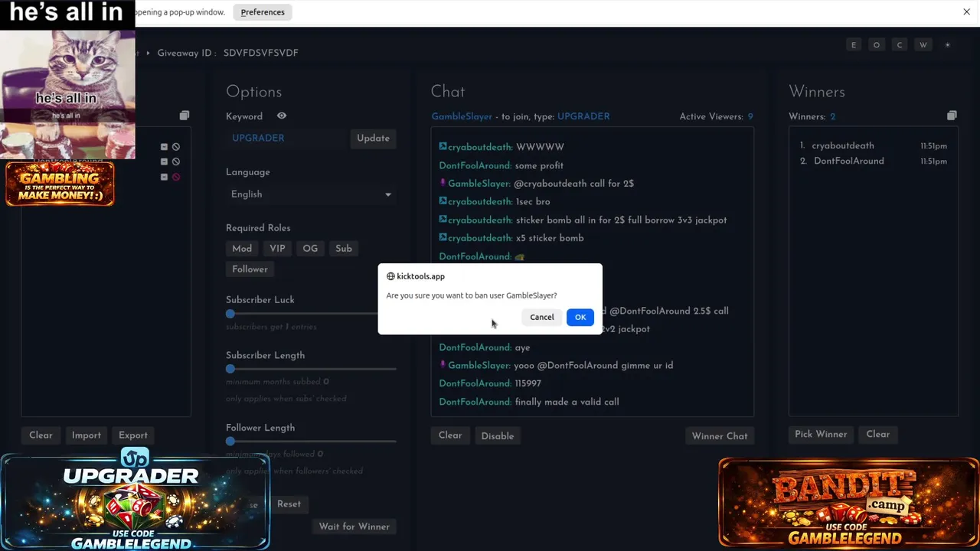Clear the chat panel
Viewport: 980px width, 551px height.
point(450,435)
